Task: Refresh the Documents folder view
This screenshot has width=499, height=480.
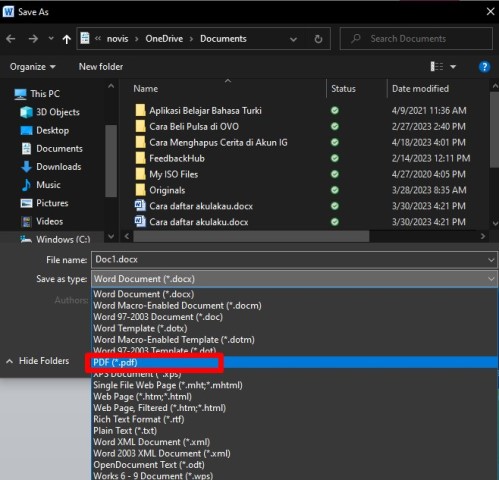Action: (318, 39)
